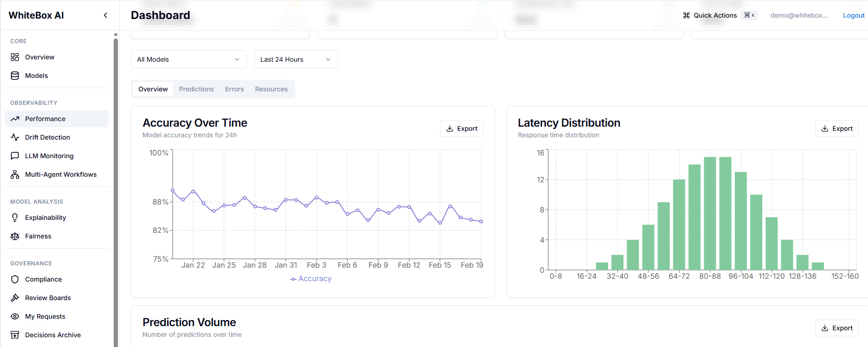The width and height of the screenshot is (868, 347).
Task: Open Quick Actions command button
Action: 720,15
